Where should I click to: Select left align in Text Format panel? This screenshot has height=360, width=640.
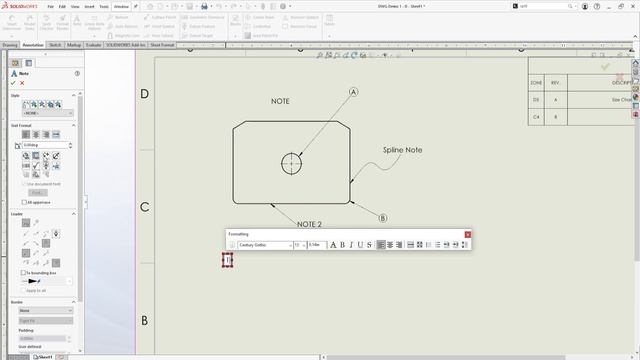pos(26,135)
